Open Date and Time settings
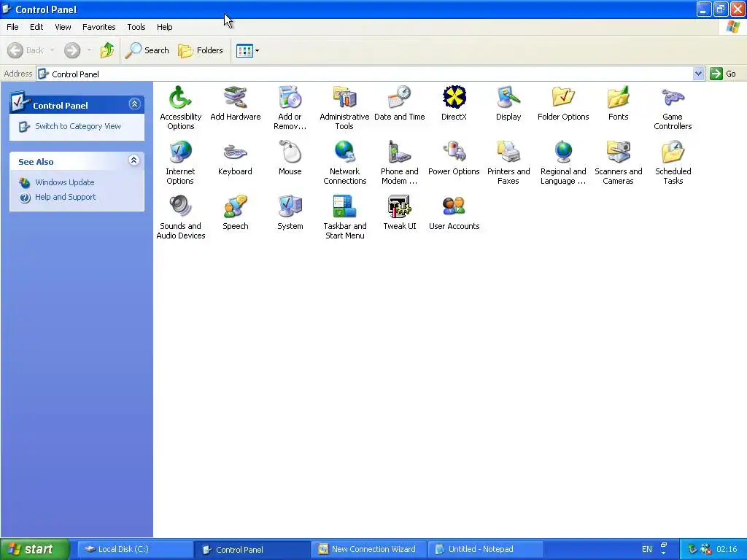Screen dimensions: 747x560 point(399,104)
